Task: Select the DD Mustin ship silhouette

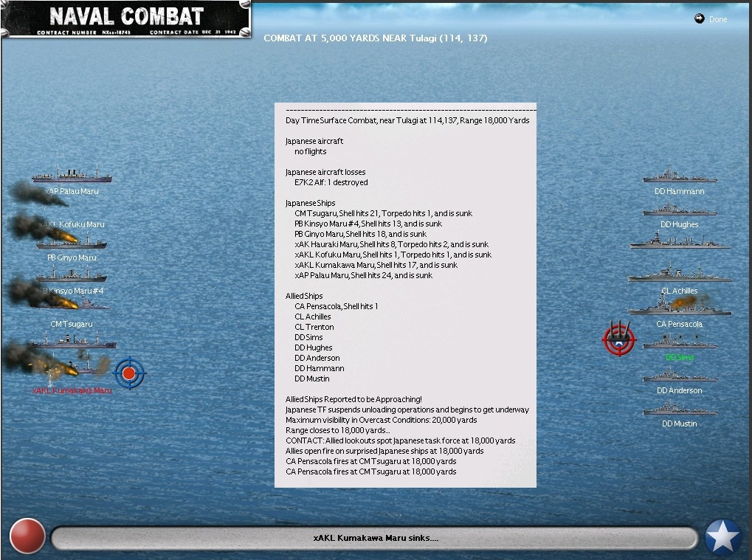Action: click(680, 409)
